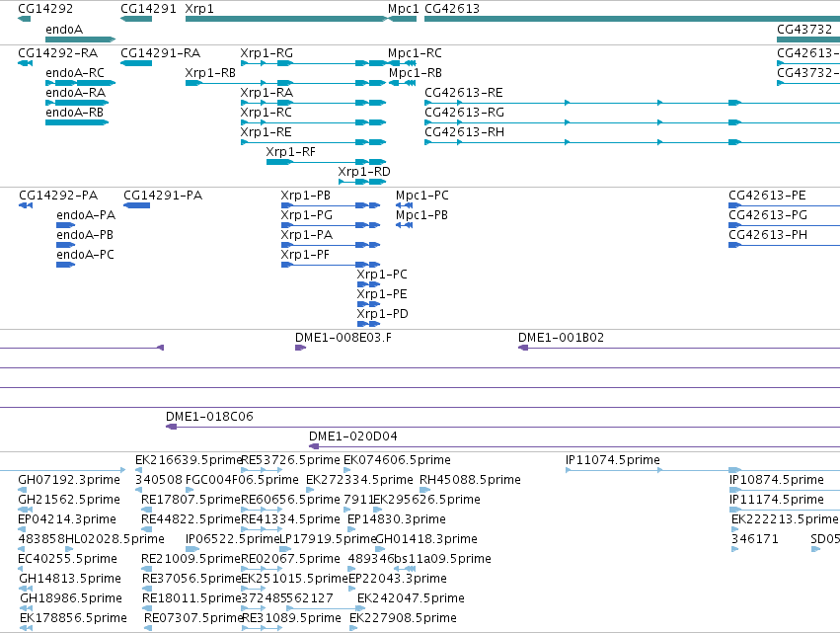Select transcript CG42613-RH

point(465,132)
